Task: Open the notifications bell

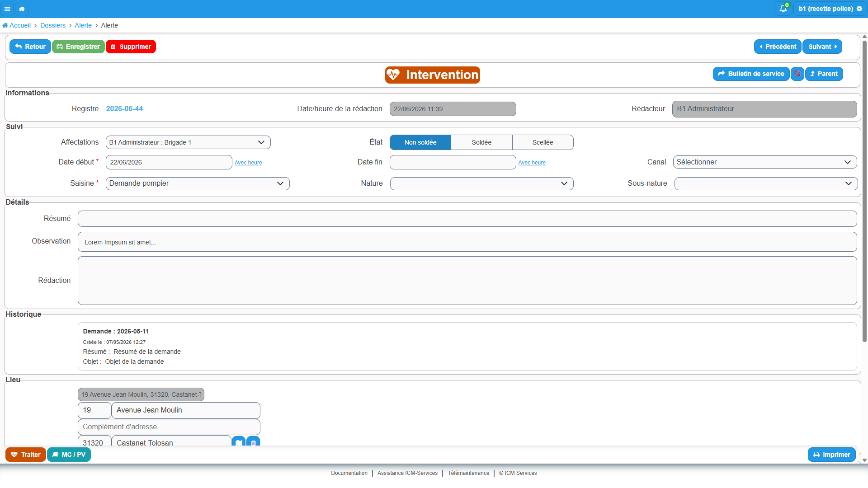Action: pyautogui.click(x=783, y=9)
